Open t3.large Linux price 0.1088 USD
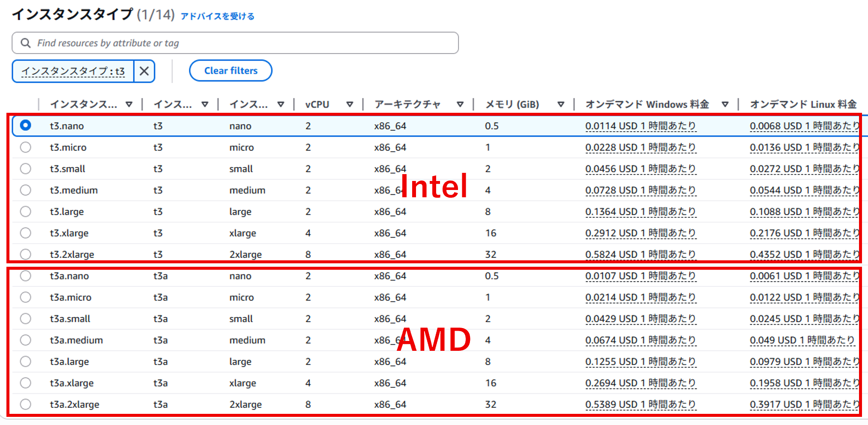Image resolution: width=868 pixels, height=425 pixels. pyautogui.click(x=805, y=212)
